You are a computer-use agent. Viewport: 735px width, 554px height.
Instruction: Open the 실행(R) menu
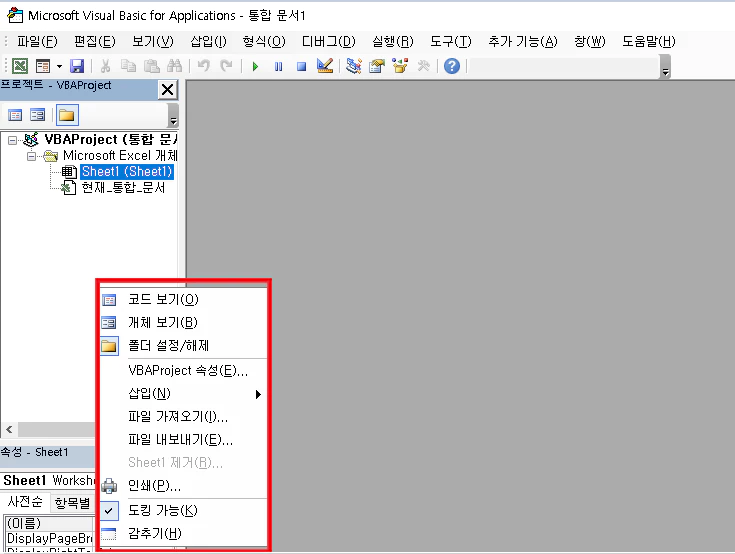click(393, 41)
